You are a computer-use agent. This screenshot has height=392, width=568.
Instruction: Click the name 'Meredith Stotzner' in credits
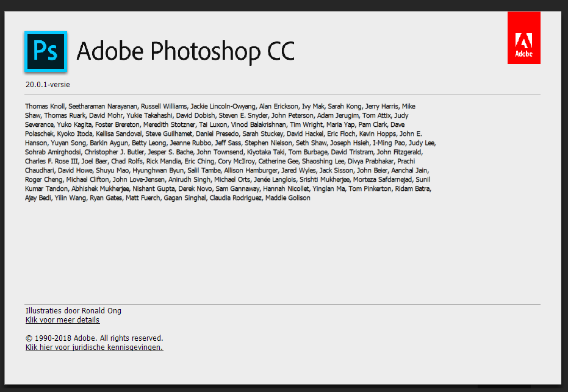coord(169,125)
